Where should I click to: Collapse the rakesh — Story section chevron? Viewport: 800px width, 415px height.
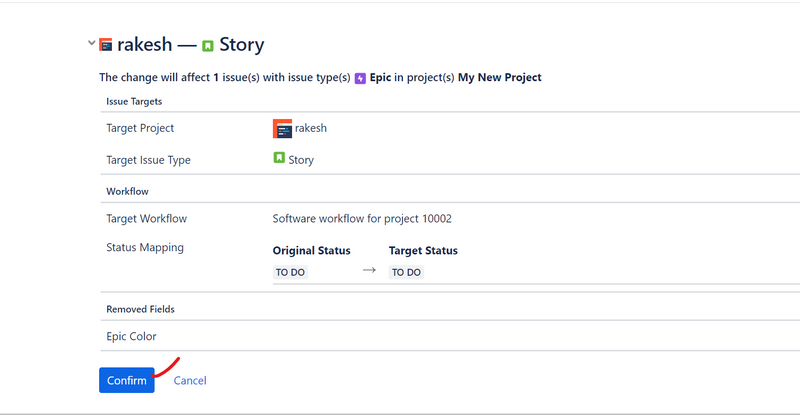click(x=92, y=44)
